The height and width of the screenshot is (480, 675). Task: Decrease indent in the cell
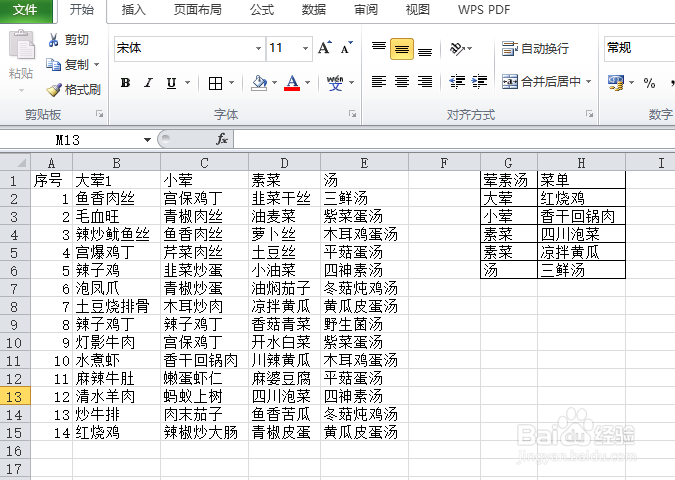(457, 81)
